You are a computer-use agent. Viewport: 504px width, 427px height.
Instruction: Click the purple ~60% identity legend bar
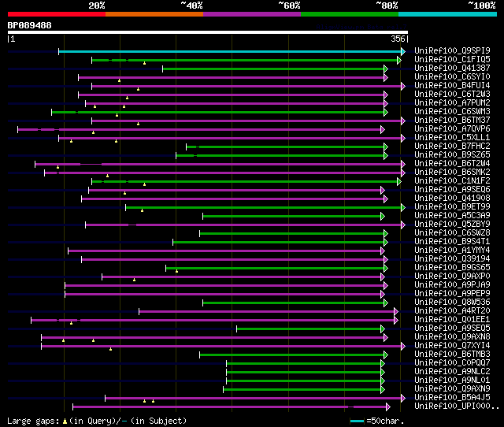pos(252,14)
